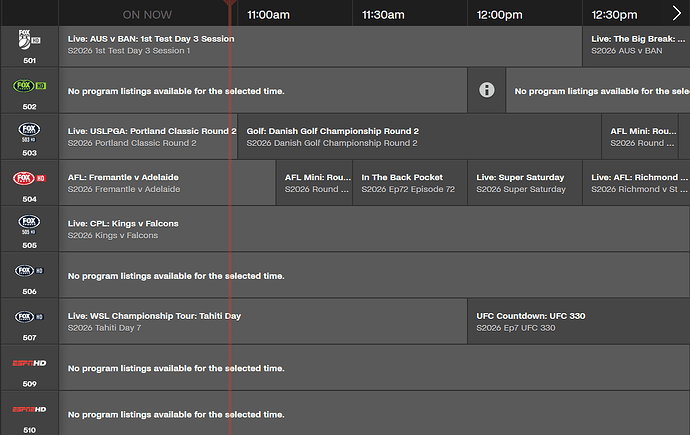Open channel 505 Fox Sports logo
Viewport: 690px width, 435px height.
coord(29,224)
